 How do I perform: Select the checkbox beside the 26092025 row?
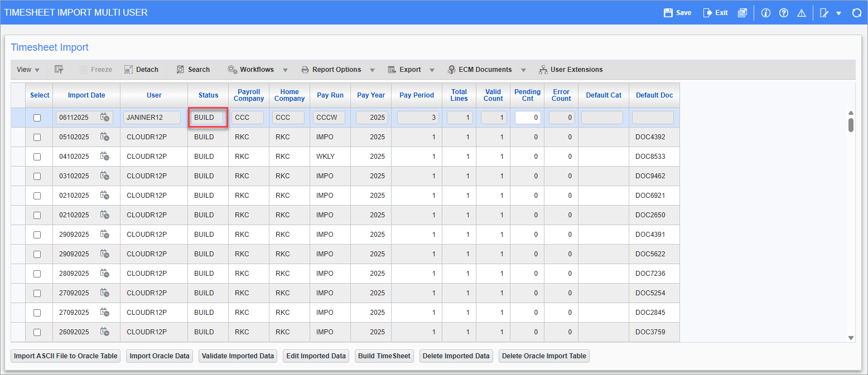click(x=37, y=332)
